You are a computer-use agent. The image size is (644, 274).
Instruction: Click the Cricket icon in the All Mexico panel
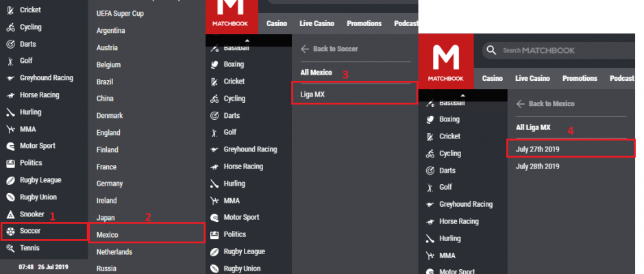214,82
